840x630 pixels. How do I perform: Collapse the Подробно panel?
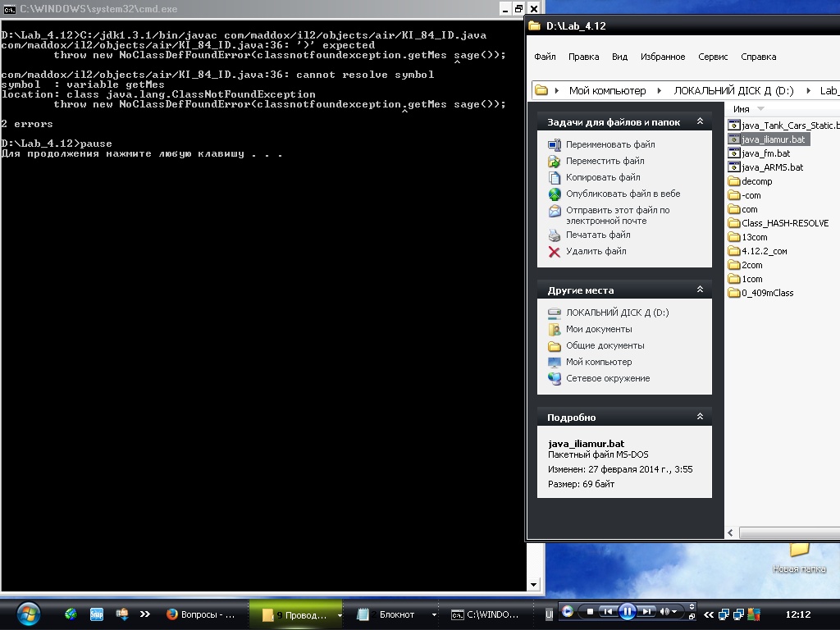coord(700,416)
